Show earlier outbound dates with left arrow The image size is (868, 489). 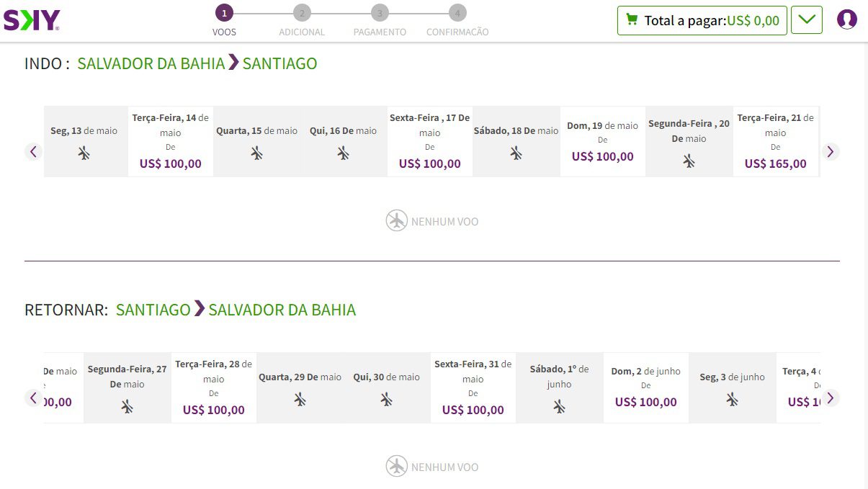click(x=33, y=151)
